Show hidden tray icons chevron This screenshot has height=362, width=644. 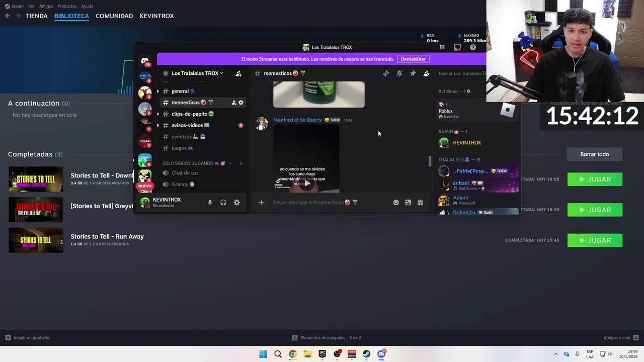pyautogui.click(x=555, y=354)
